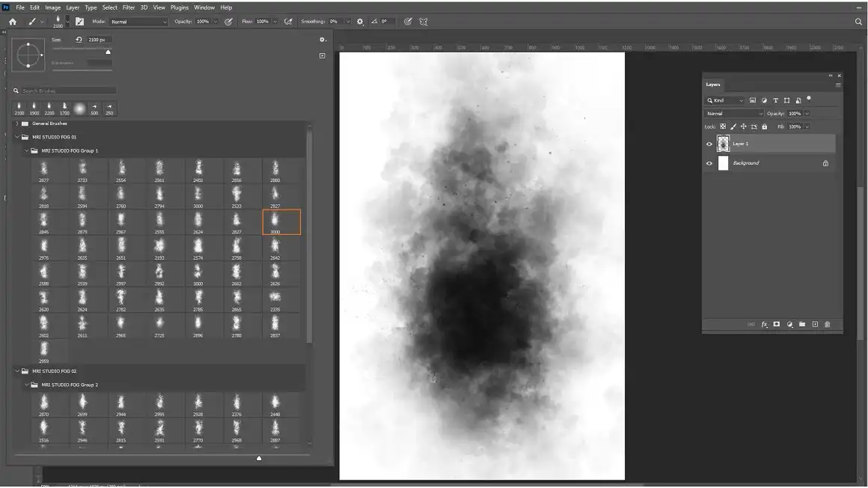Filter layers by type layers

[775, 100]
